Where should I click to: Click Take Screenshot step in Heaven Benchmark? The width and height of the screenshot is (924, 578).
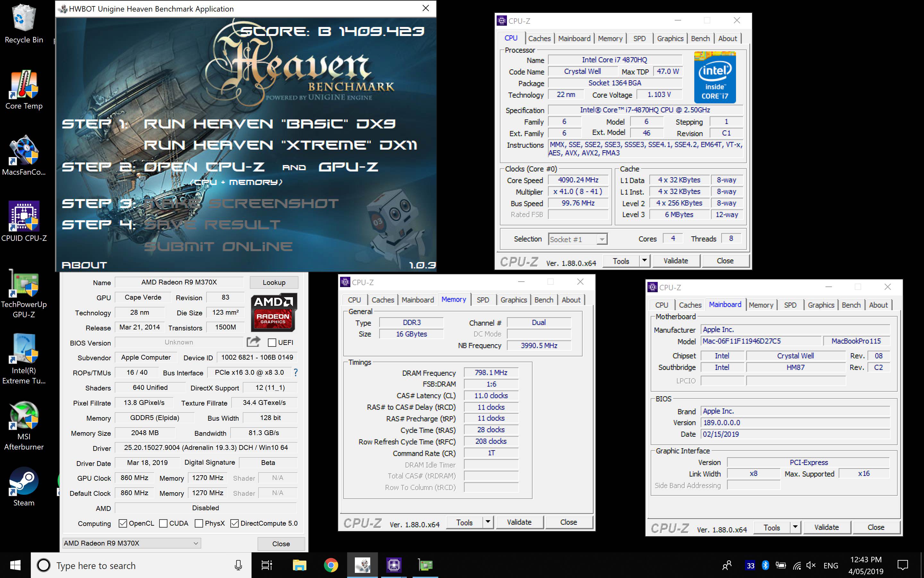click(x=241, y=203)
